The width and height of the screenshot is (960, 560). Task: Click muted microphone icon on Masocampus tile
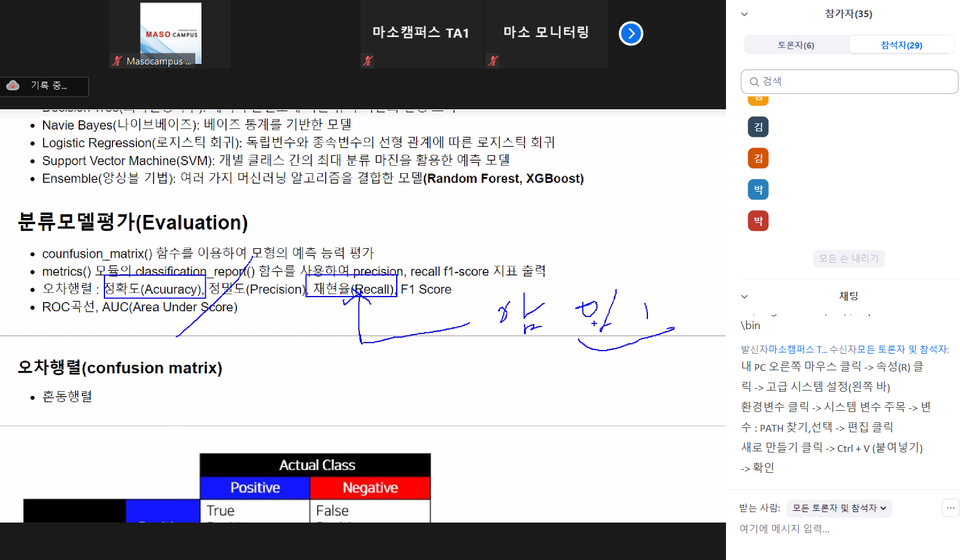click(x=117, y=61)
